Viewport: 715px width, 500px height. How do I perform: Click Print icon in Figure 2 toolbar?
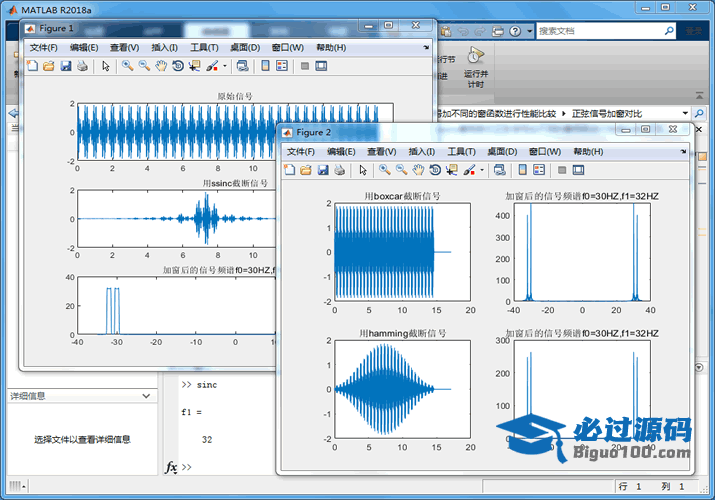pyautogui.click(x=339, y=170)
